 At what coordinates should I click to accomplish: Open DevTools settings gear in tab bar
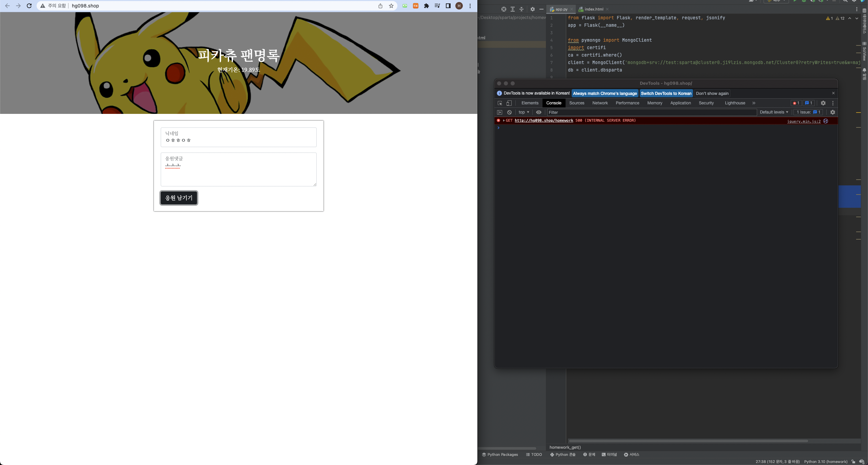[823, 103]
